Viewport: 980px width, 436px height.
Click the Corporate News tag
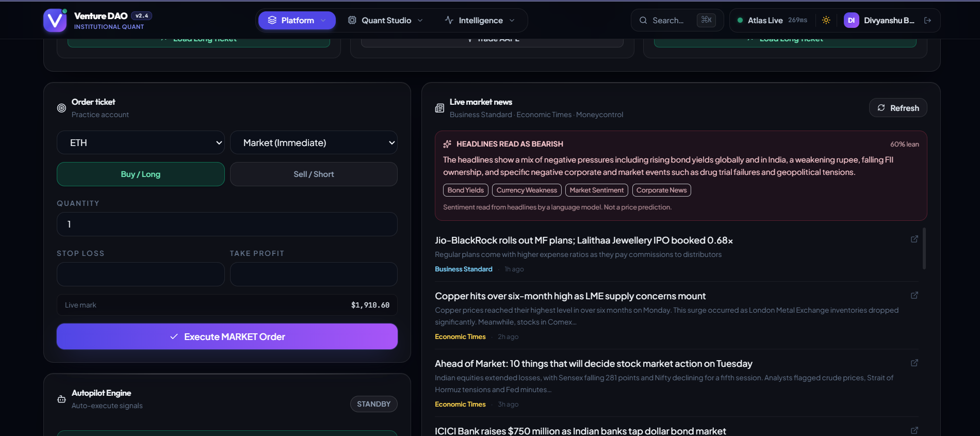pos(662,190)
